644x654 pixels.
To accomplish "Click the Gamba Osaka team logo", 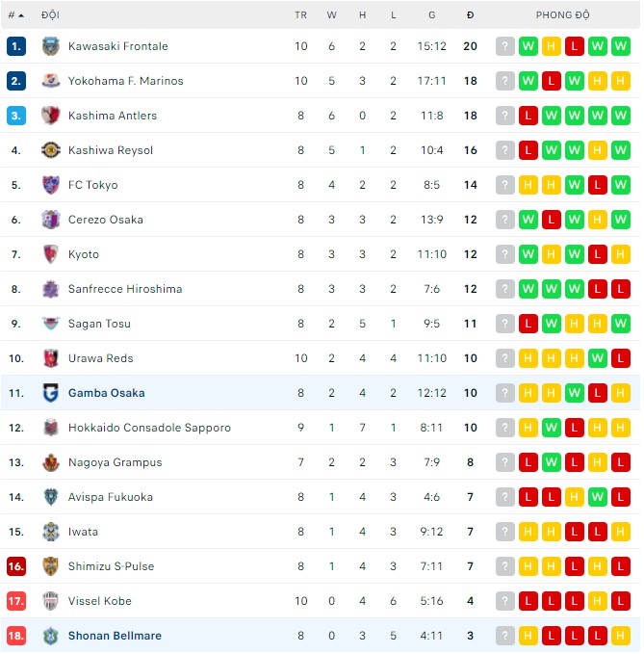I will (x=51, y=393).
